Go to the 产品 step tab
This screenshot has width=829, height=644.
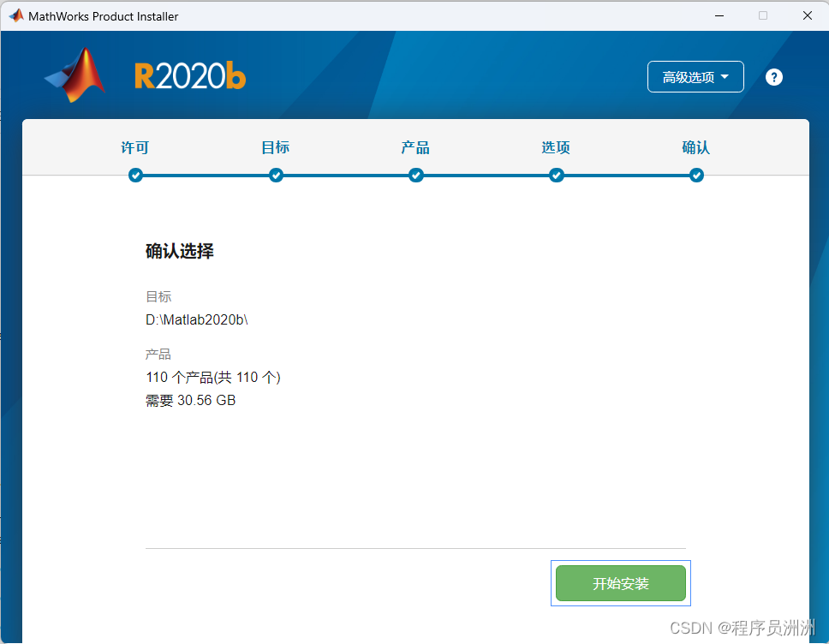tap(415, 147)
